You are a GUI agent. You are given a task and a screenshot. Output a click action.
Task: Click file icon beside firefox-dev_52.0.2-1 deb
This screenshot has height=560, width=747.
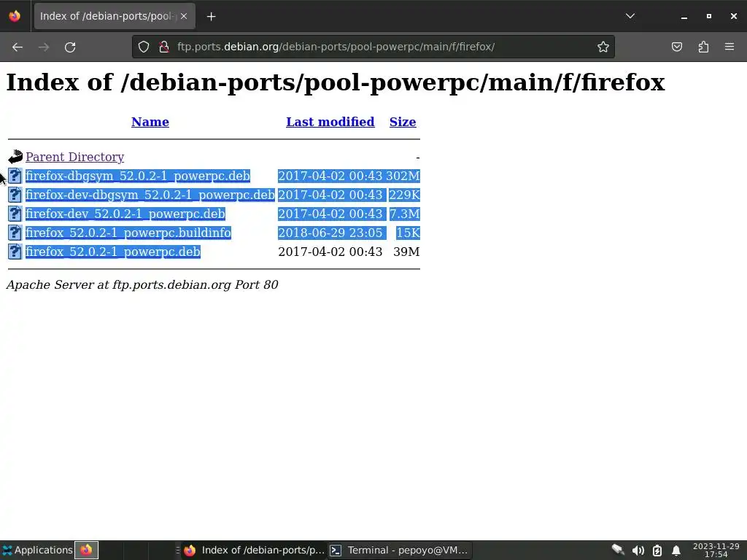15,214
